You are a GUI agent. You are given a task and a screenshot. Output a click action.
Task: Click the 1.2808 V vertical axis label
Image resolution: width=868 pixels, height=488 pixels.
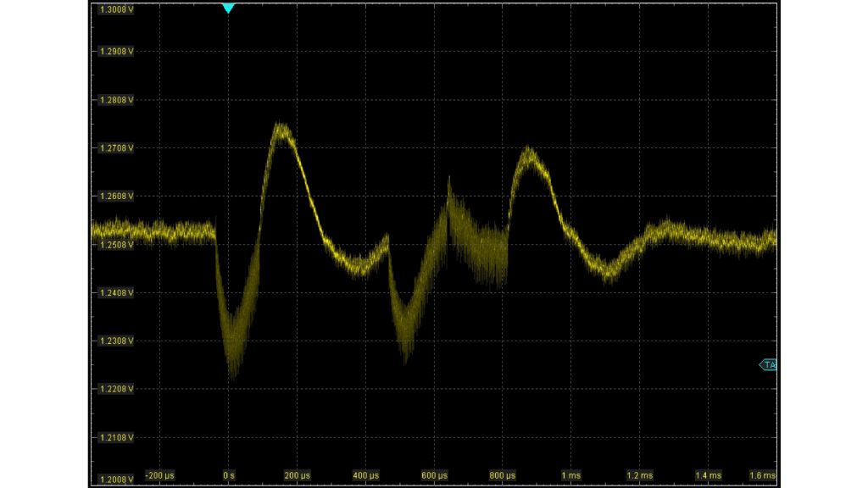click(x=117, y=100)
